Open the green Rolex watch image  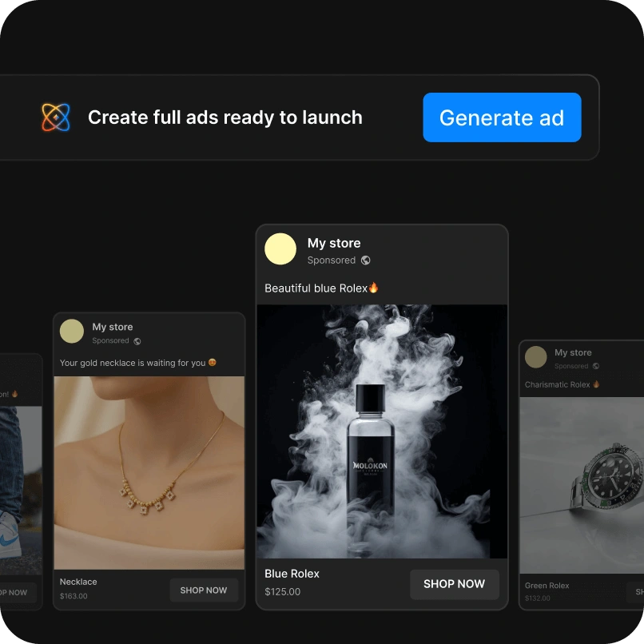tap(582, 485)
